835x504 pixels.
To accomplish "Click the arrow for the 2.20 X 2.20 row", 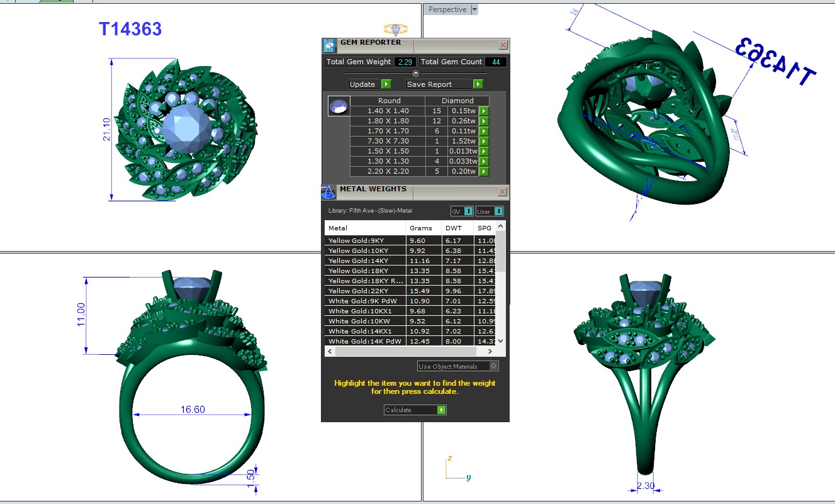I will pos(483,172).
